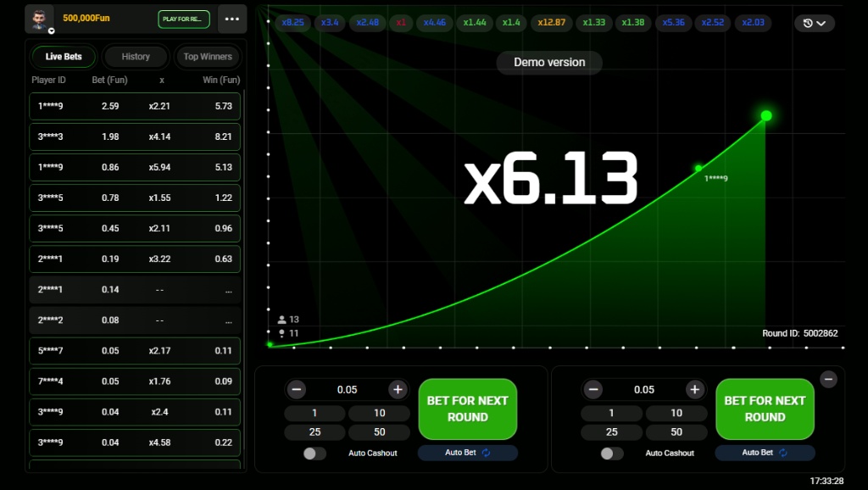Enable Auto Cashout on the left bet panel

tap(313, 453)
